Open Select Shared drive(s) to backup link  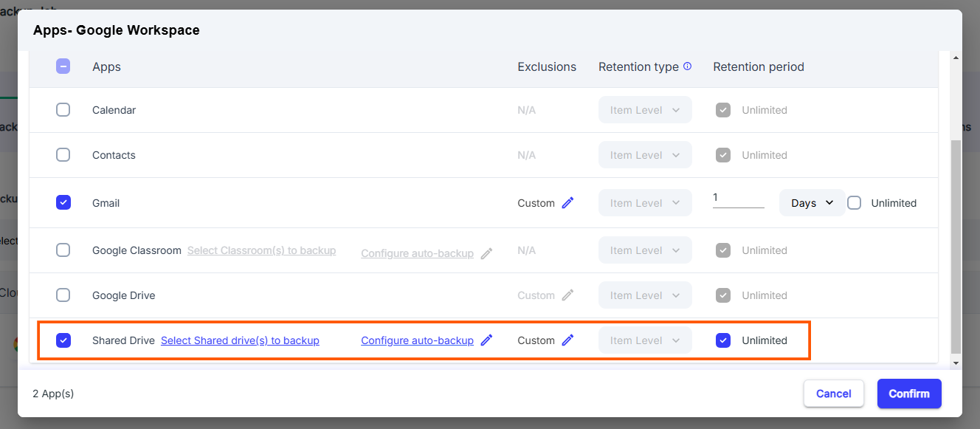tap(240, 340)
